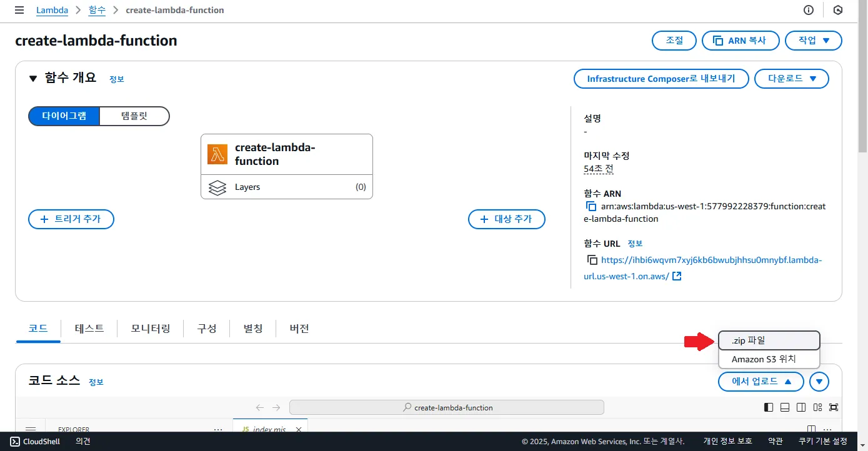Open 정보 link beside 함수 개요
The image size is (868, 451).
tap(117, 79)
